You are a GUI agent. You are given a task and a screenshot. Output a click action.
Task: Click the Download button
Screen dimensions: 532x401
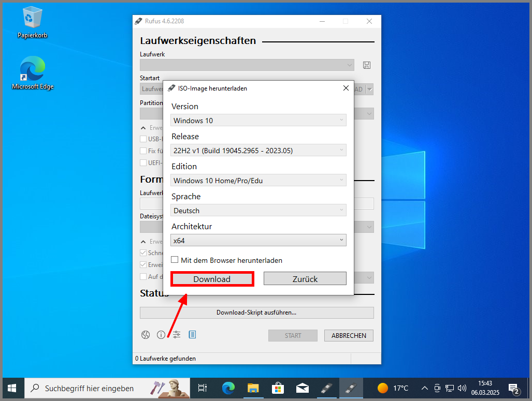click(x=212, y=279)
